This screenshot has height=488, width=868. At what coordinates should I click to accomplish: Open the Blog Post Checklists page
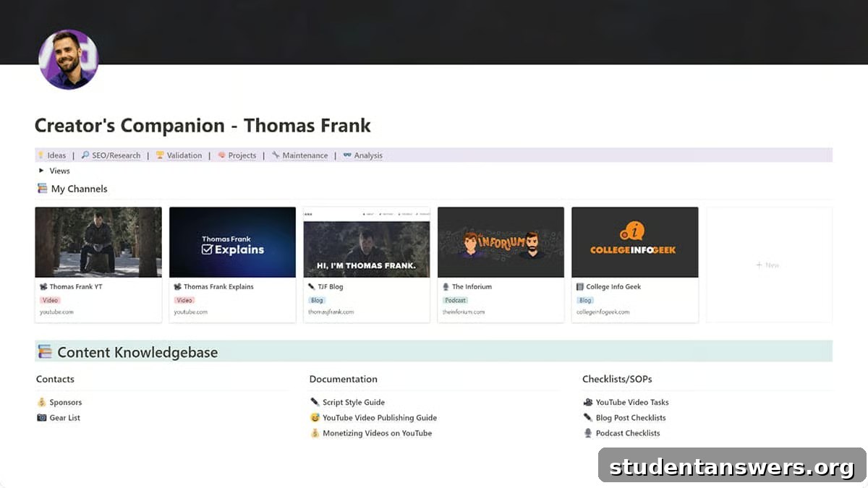tap(631, 418)
